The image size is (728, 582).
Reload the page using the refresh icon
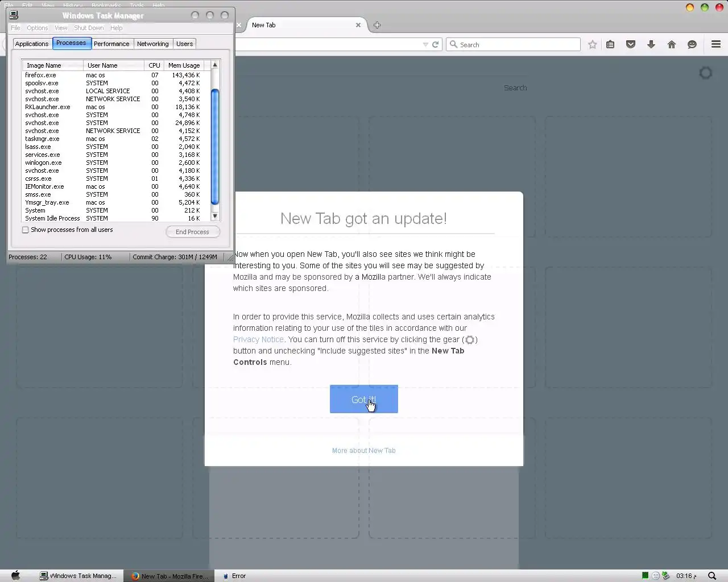click(436, 44)
